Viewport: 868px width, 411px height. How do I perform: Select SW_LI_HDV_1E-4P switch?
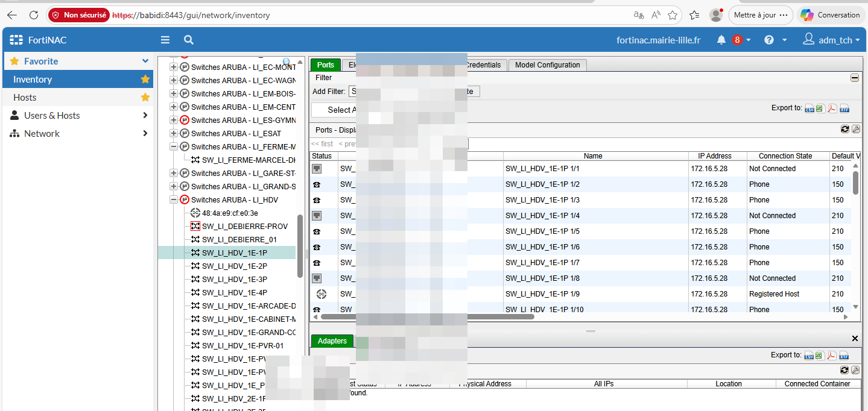click(235, 292)
